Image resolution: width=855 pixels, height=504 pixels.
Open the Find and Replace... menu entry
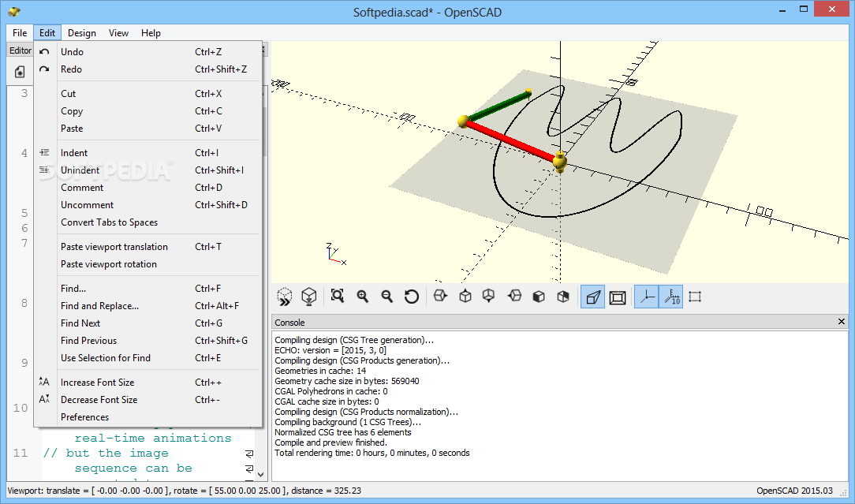(147, 306)
